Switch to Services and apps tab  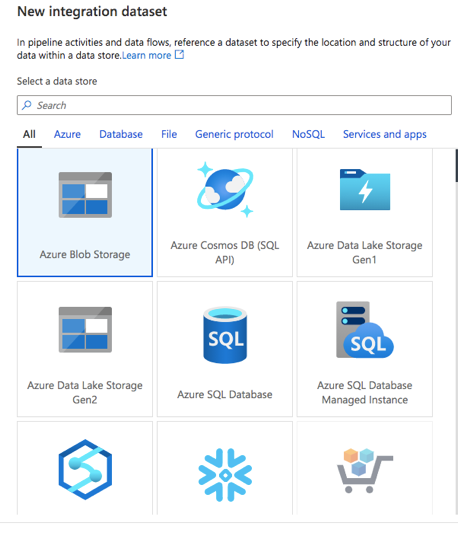385,134
